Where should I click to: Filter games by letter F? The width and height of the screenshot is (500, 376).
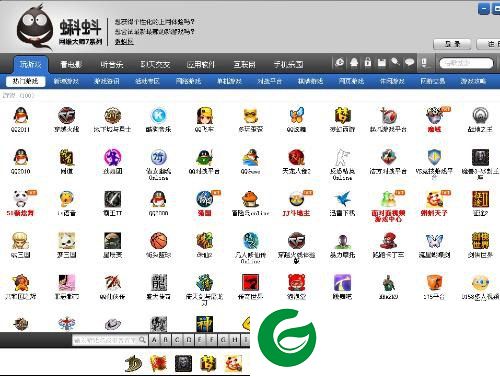pyautogui.click(x=212, y=340)
